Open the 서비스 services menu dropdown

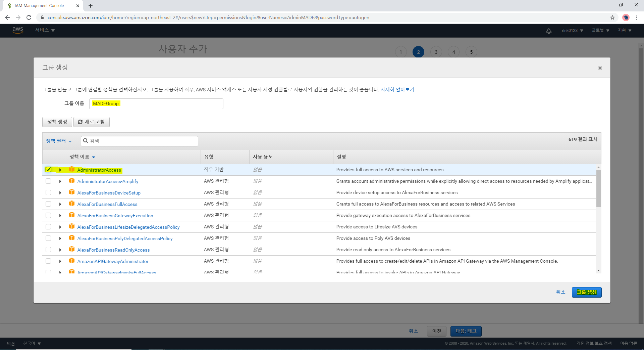tap(45, 30)
